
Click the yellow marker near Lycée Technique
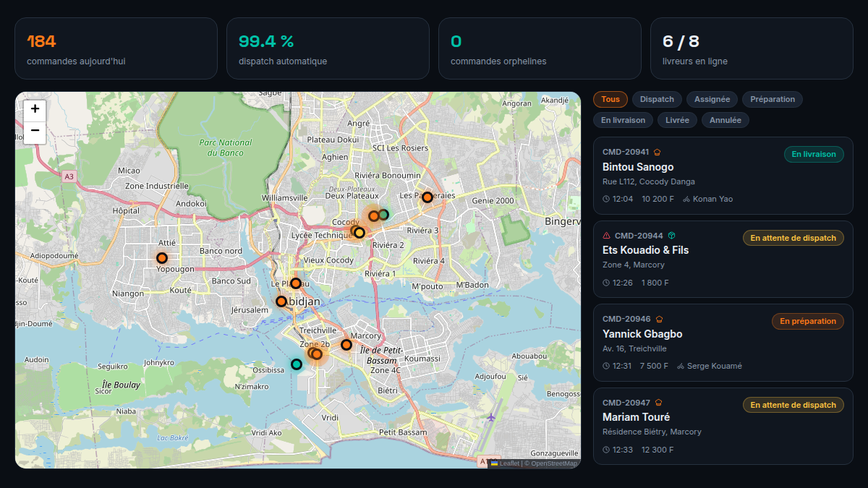pos(359,233)
